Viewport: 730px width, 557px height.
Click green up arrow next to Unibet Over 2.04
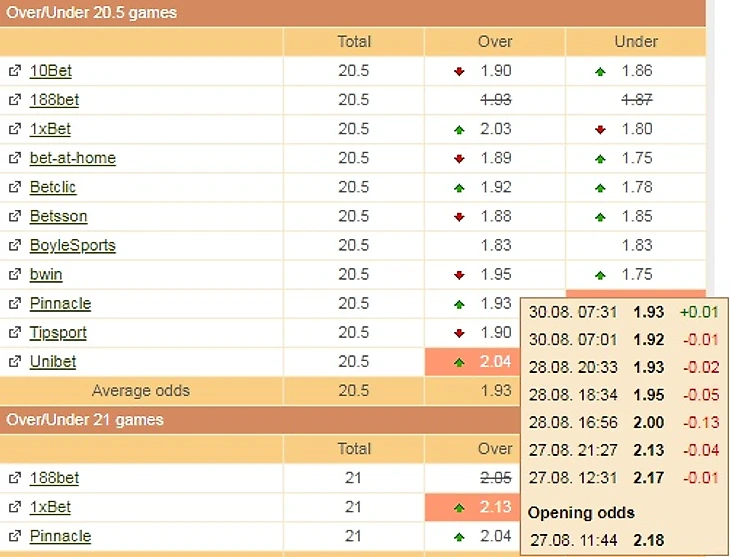pos(460,362)
